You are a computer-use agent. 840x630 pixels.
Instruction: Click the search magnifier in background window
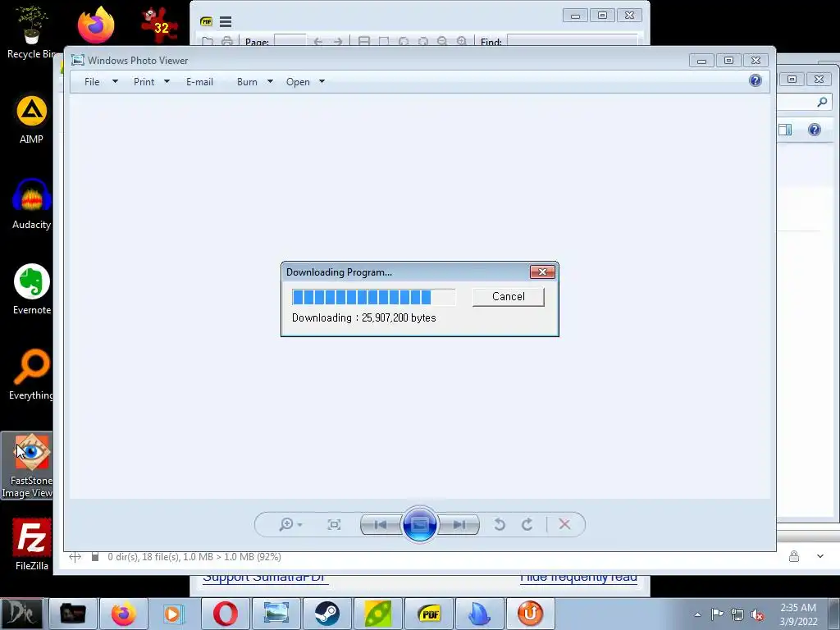[822, 102]
